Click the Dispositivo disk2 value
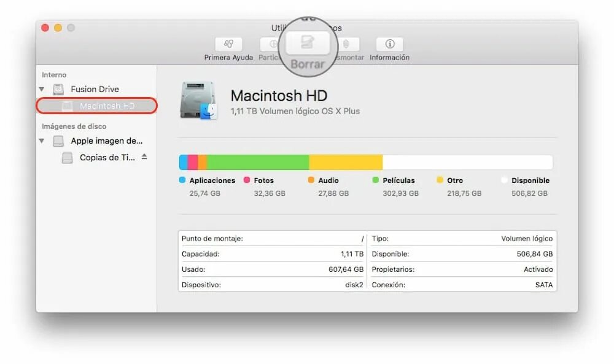The width and height of the screenshot is (614, 364). pos(354,285)
